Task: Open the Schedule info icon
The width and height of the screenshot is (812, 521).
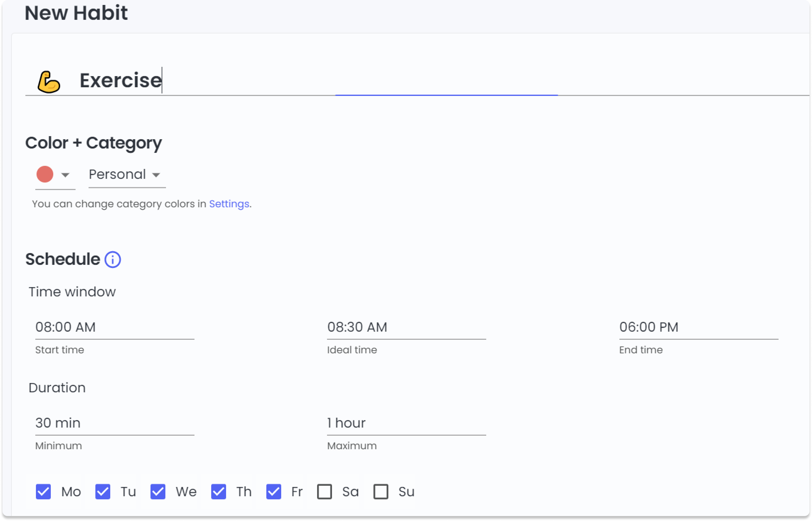Action: coord(113,259)
